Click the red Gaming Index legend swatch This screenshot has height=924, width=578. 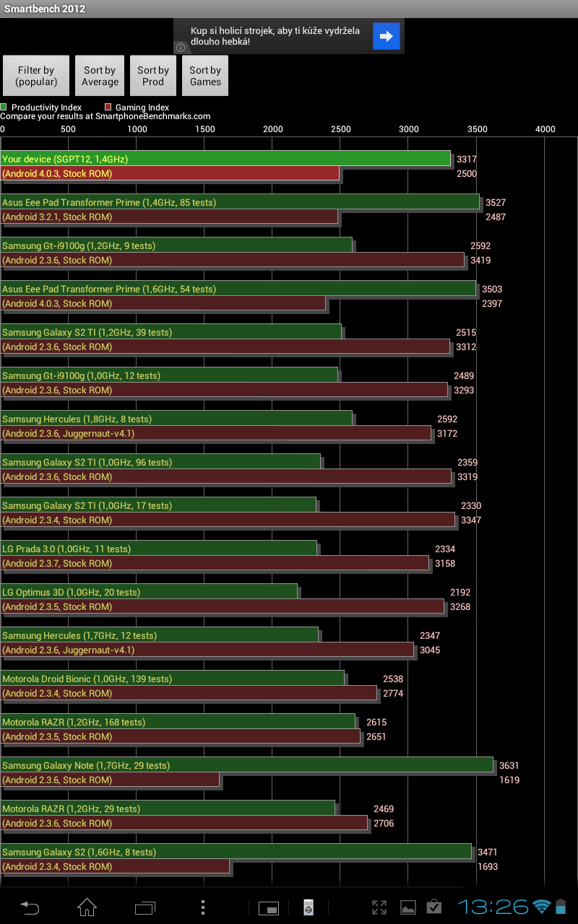108,107
